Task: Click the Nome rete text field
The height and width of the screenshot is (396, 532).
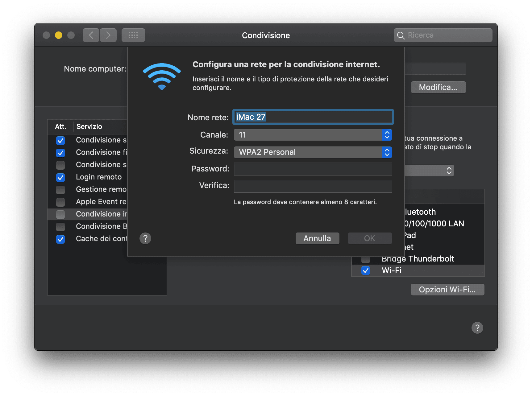Action: [313, 117]
